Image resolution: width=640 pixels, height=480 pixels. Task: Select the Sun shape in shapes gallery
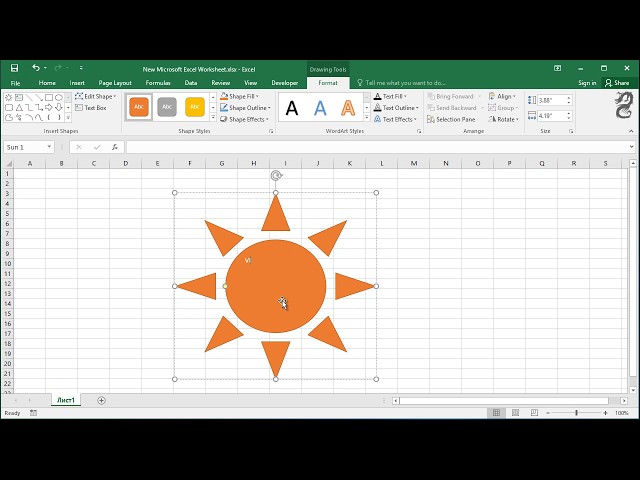tap(9, 98)
